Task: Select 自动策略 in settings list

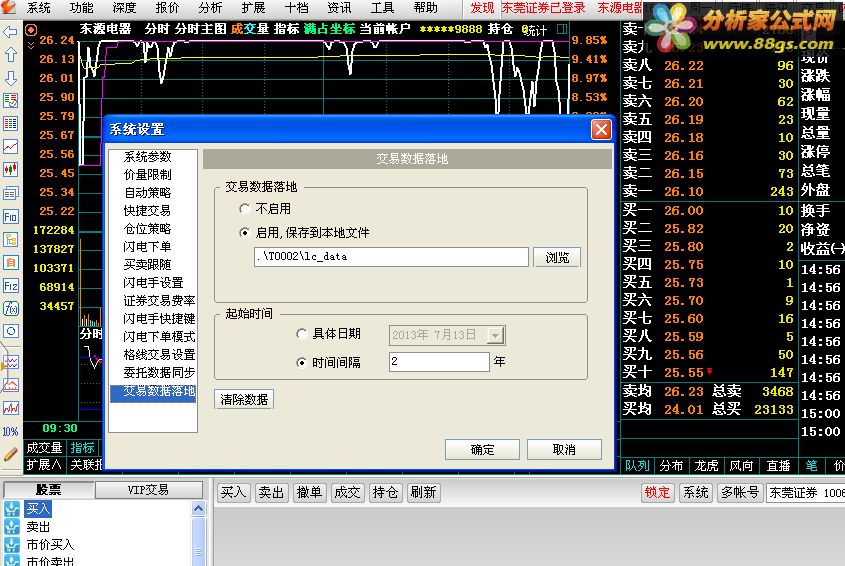Action: [x=148, y=192]
